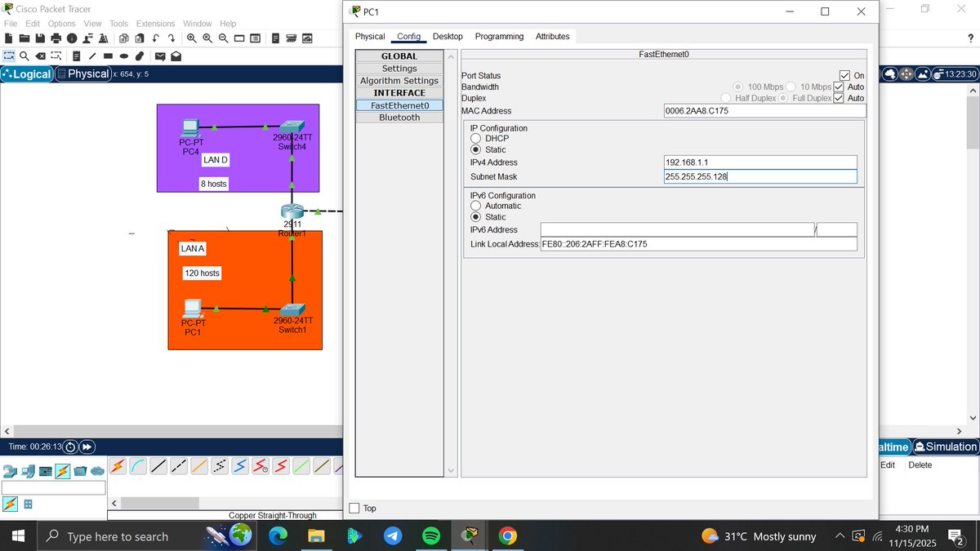
Task: Switch to Simulation mode
Action: coord(943,447)
